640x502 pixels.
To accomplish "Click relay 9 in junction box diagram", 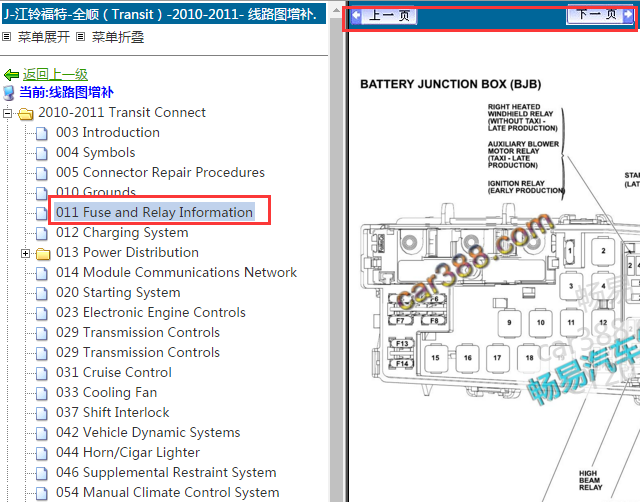I will (509, 323).
